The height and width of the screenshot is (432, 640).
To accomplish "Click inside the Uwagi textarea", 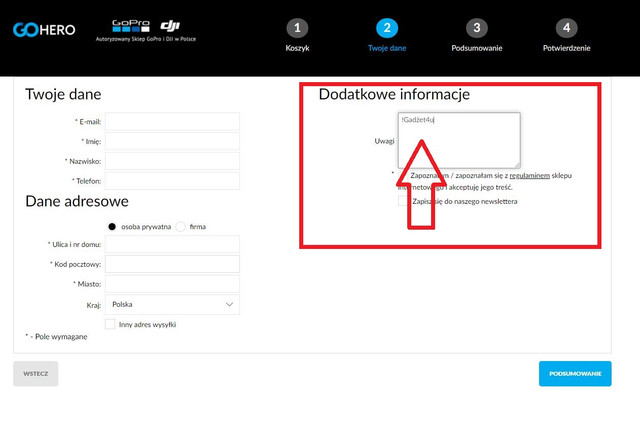I will click(x=459, y=140).
